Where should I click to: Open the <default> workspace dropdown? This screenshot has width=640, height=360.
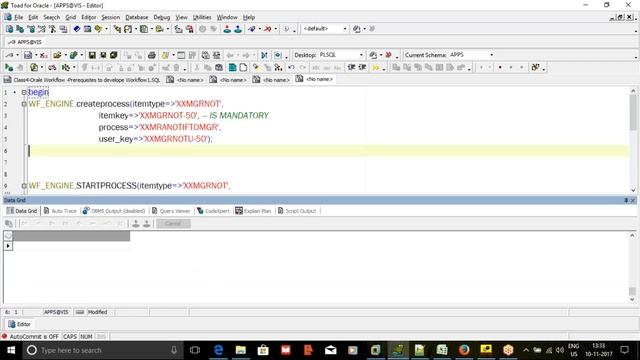point(345,29)
